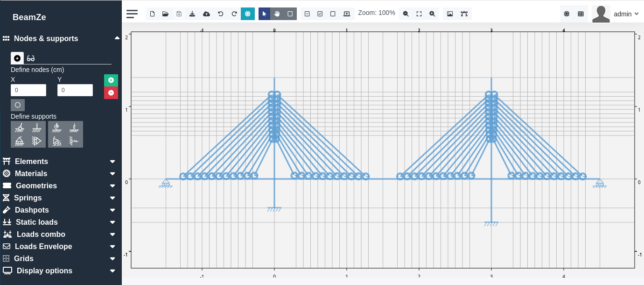This screenshot has height=285, width=644.
Task: Click the fixed support icon
Action: [x=36, y=128]
